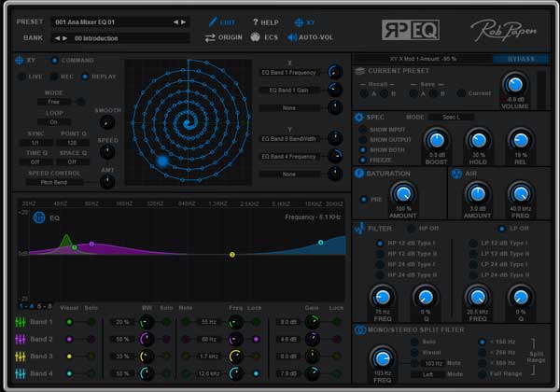Image resolution: width=560 pixels, height=392 pixels.
Task: Select previous preset arrow in Preset field
Action: point(175,22)
